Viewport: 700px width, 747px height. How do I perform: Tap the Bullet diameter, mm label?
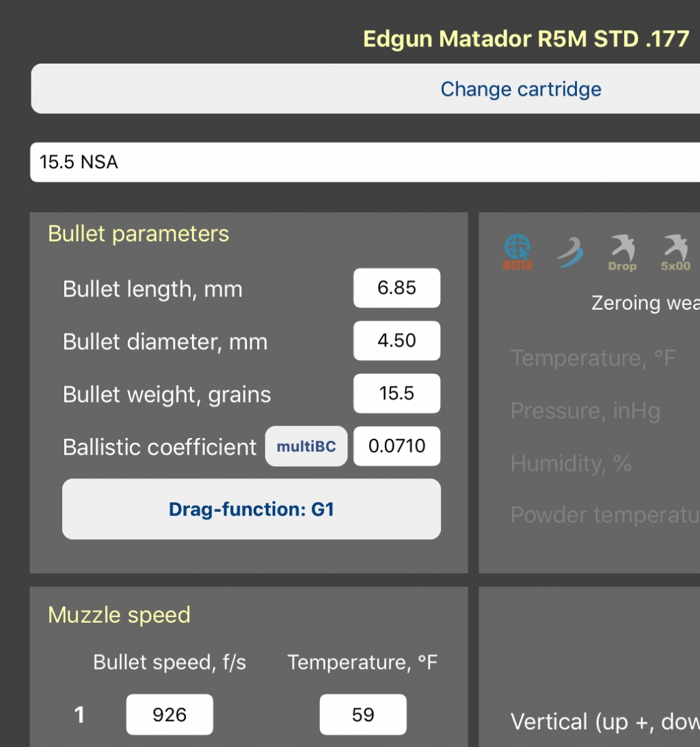(x=165, y=342)
